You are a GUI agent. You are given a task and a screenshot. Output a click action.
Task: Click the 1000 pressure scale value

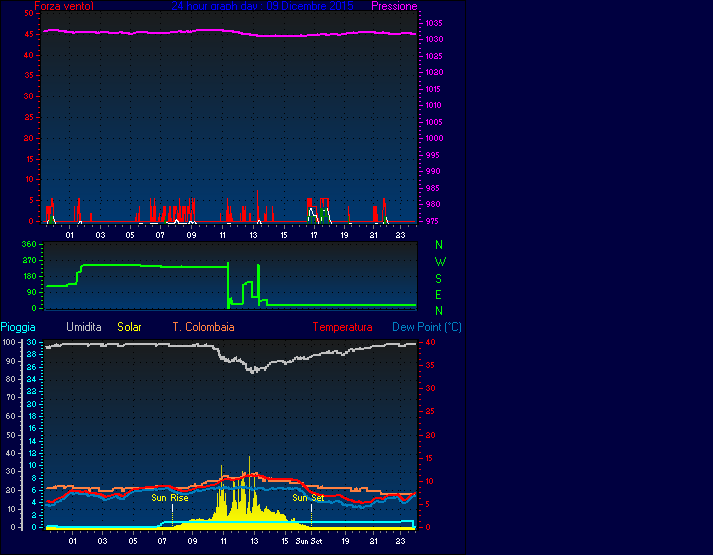pos(434,138)
